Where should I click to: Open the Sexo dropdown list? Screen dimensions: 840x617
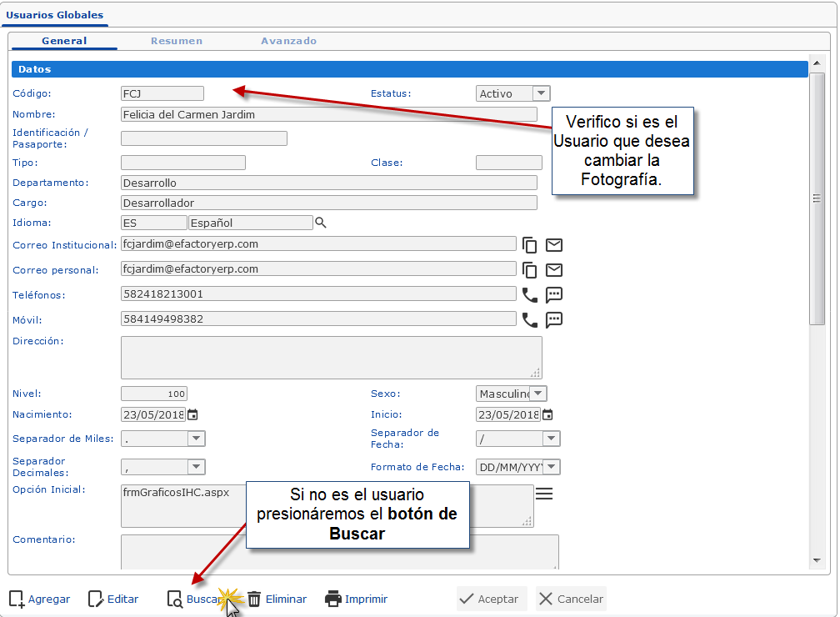coord(538,394)
